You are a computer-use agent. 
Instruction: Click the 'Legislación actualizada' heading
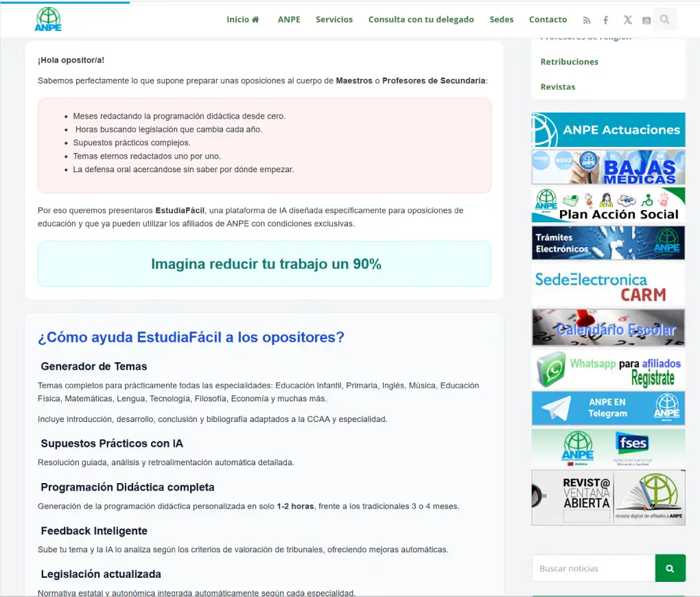(x=101, y=574)
